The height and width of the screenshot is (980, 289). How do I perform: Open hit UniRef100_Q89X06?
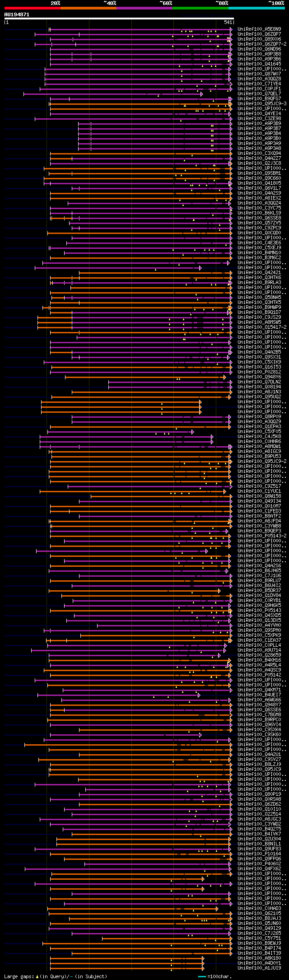259,39
